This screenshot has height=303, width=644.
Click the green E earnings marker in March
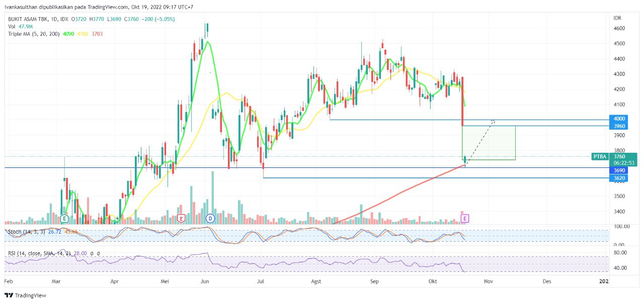[x=64, y=219]
